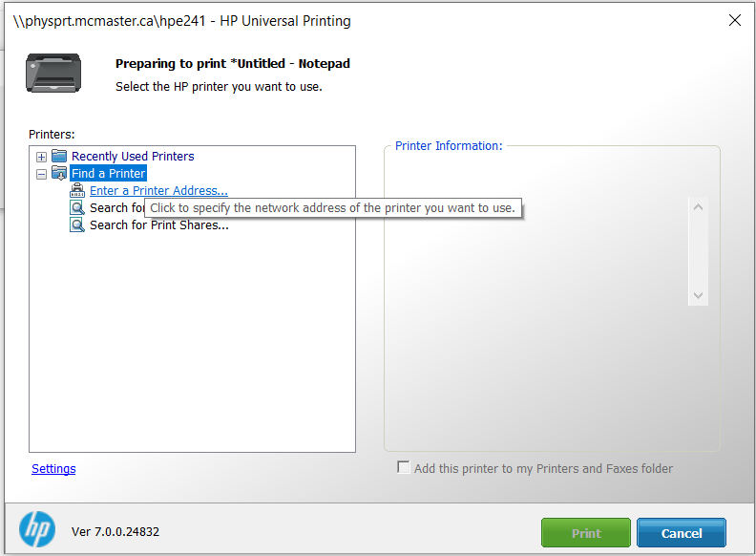This screenshot has height=556, width=756.
Task: Click the scroll down arrow in Printer Information
Action: (x=698, y=295)
